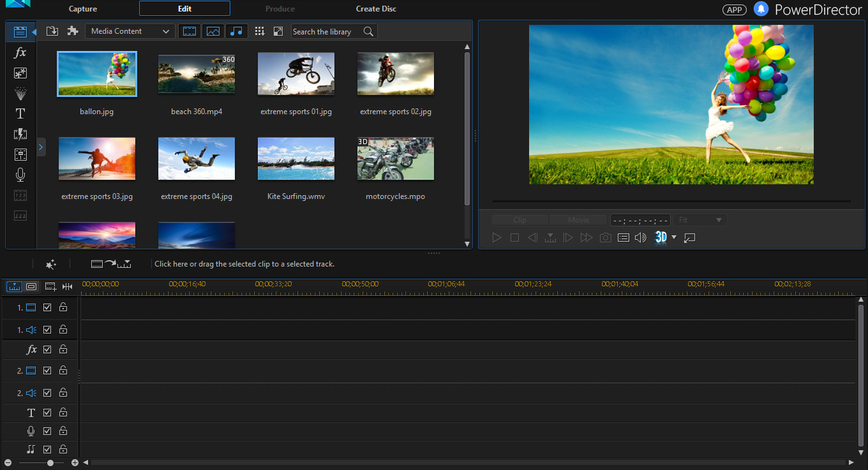868x470 pixels.
Task: Toggle 3D preview mode
Action: tap(661, 237)
